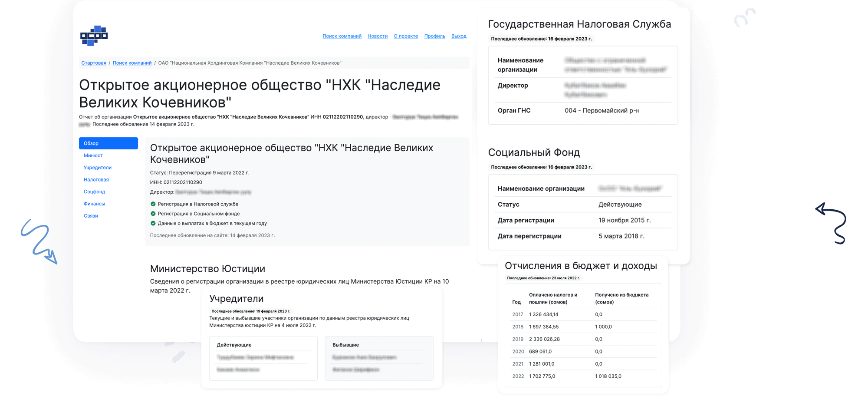Switch to the Минюст sidebar section
This screenshot has height=403, width=868.
point(93,155)
